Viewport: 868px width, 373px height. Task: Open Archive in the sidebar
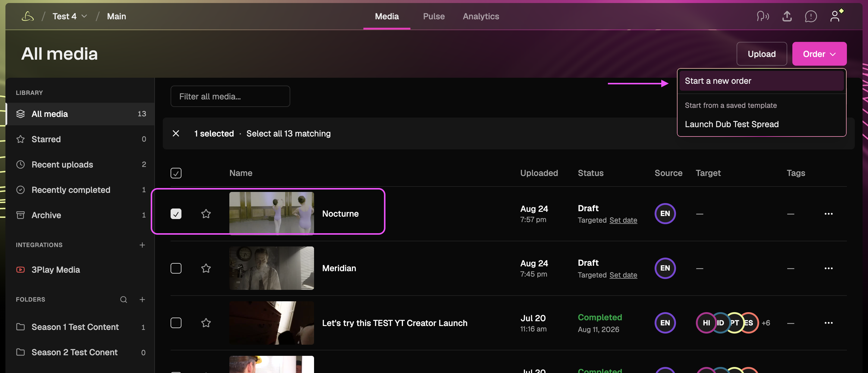pos(80,215)
